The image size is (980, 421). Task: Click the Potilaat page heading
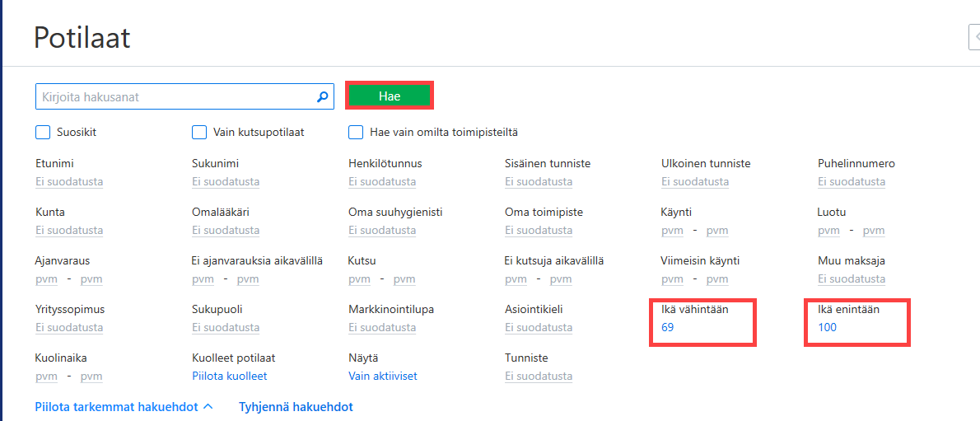[x=82, y=38]
